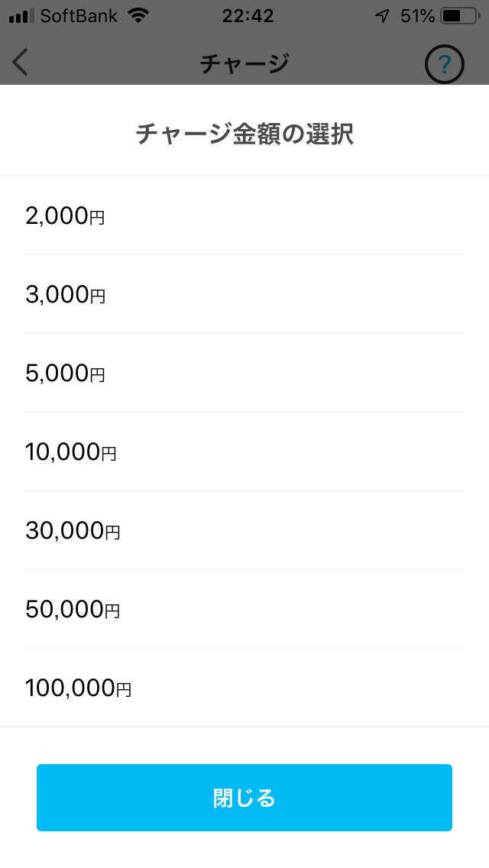
Task: Choose the 3,000円 charge option
Action: click(244, 295)
